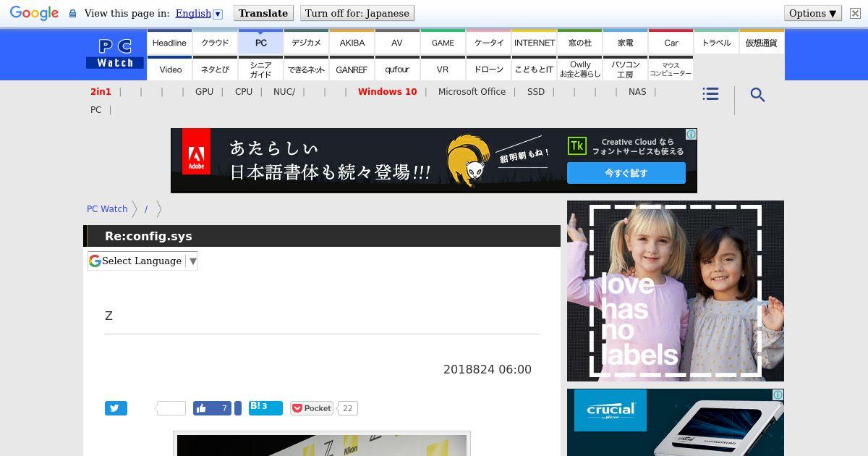Open the Crucial SSD ad image
This screenshot has width=868, height=456.
676,423
